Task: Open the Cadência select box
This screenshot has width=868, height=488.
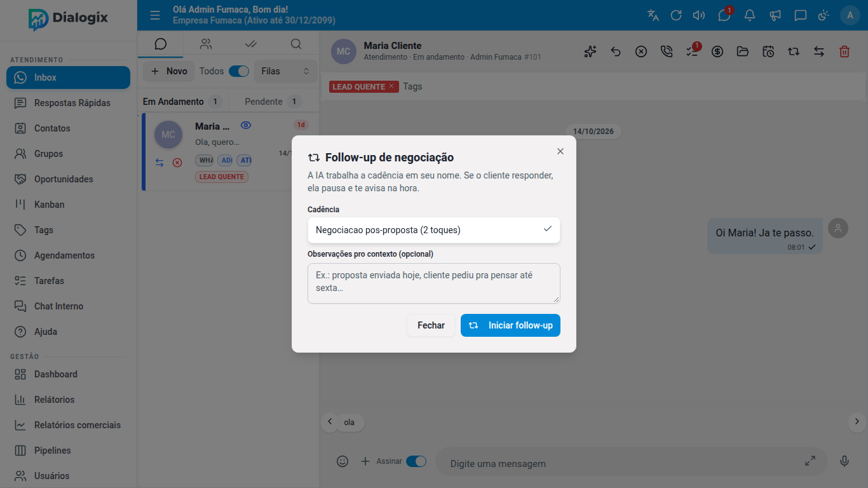Action: point(434,230)
